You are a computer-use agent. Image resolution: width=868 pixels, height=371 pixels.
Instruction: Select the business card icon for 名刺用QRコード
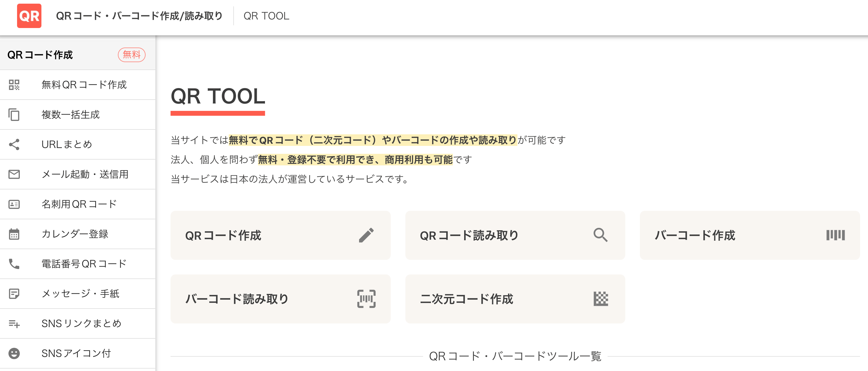click(15, 204)
